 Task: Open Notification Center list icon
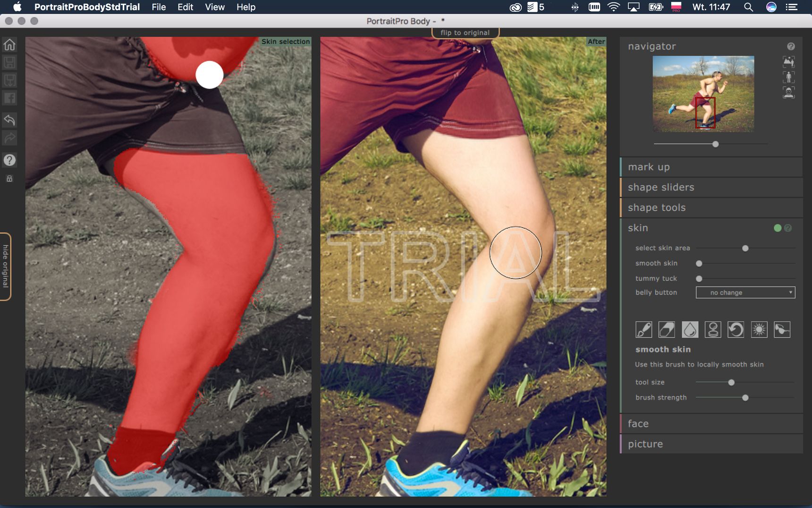pyautogui.click(x=792, y=7)
